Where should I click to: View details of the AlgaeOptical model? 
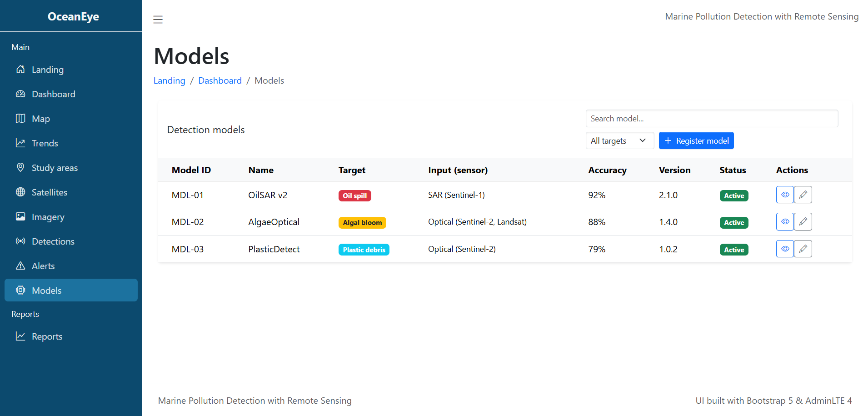click(x=784, y=222)
